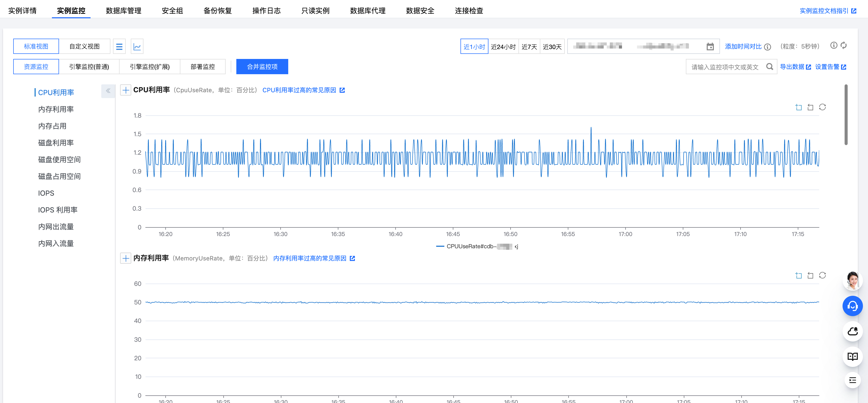The height and width of the screenshot is (403, 868).
Task: Select 近30天 time range
Action: click(552, 46)
